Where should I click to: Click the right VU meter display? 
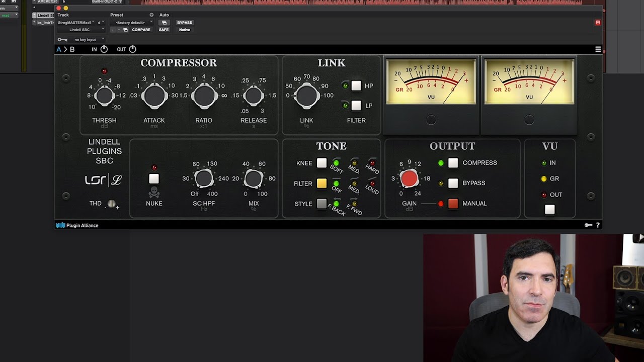[529, 81]
